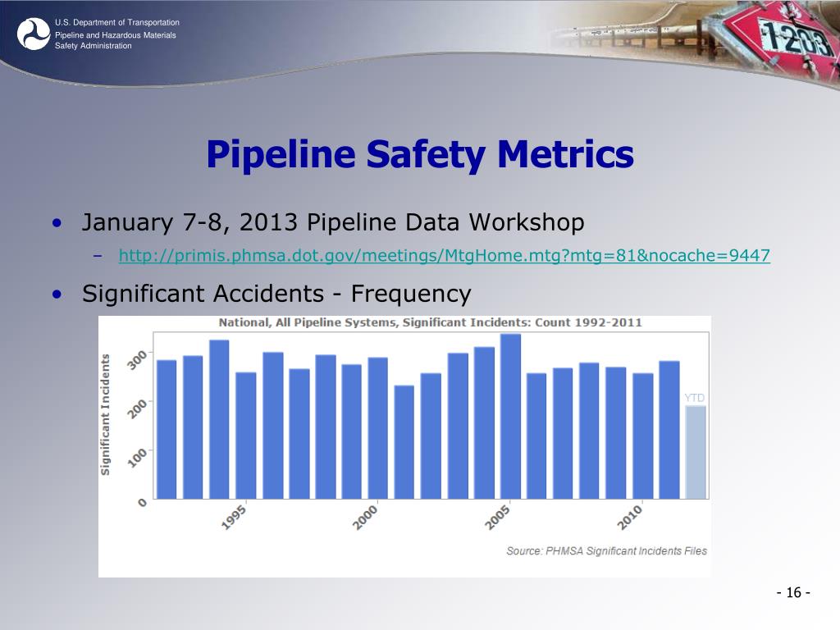
Task: Select the 'Pipeline Safety Metrics' title
Action: pos(420,154)
